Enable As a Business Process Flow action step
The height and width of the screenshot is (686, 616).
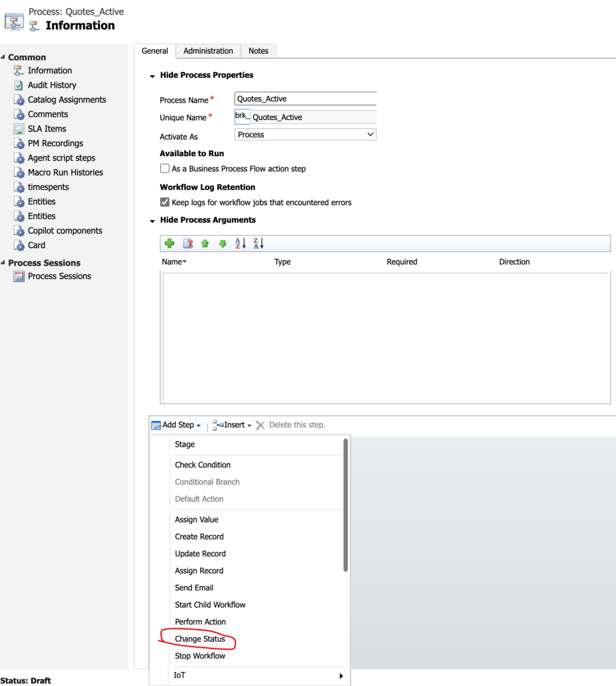[x=165, y=169]
